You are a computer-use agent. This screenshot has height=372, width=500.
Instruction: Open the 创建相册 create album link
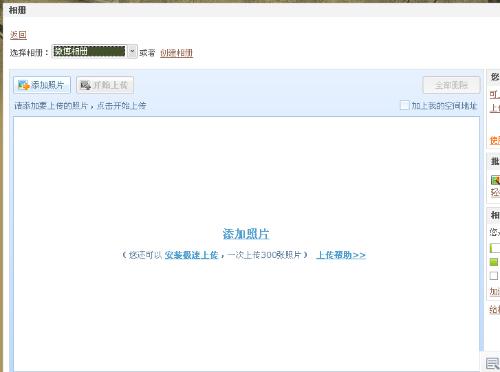tap(176, 53)
